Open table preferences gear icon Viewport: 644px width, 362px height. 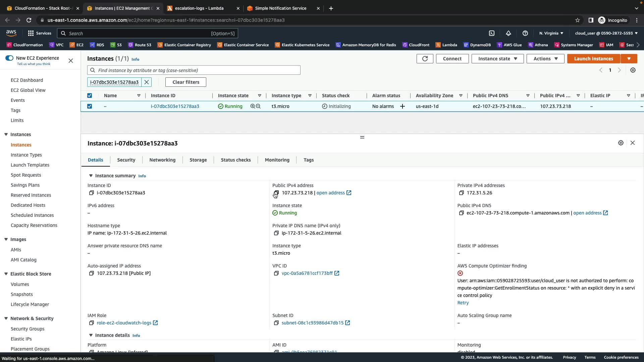[633, 70]
